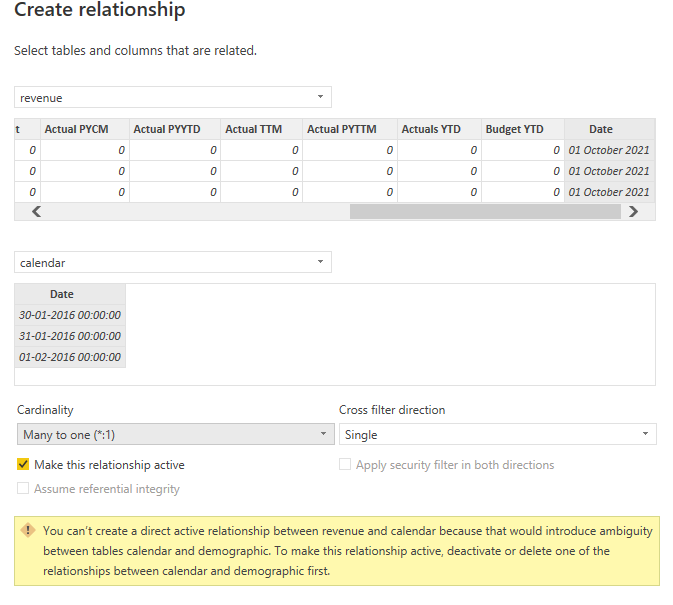Select the Actual PYCM column header

(x=85, y=129)
